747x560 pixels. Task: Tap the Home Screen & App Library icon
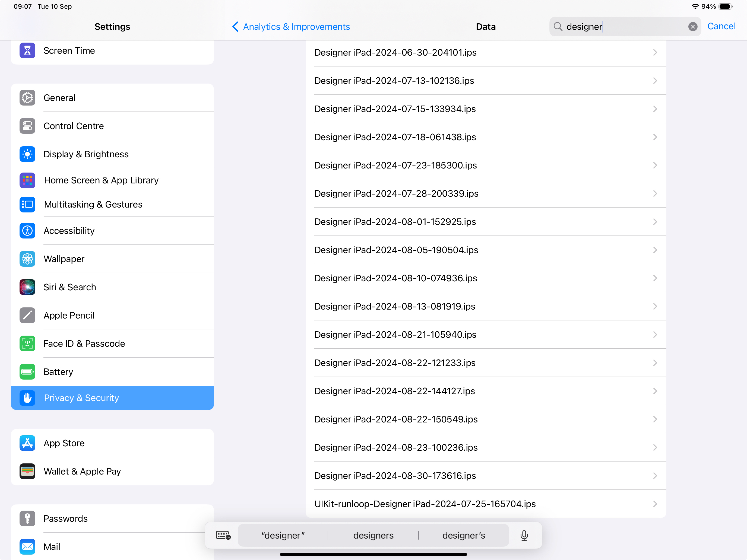[x=27, y=180]
